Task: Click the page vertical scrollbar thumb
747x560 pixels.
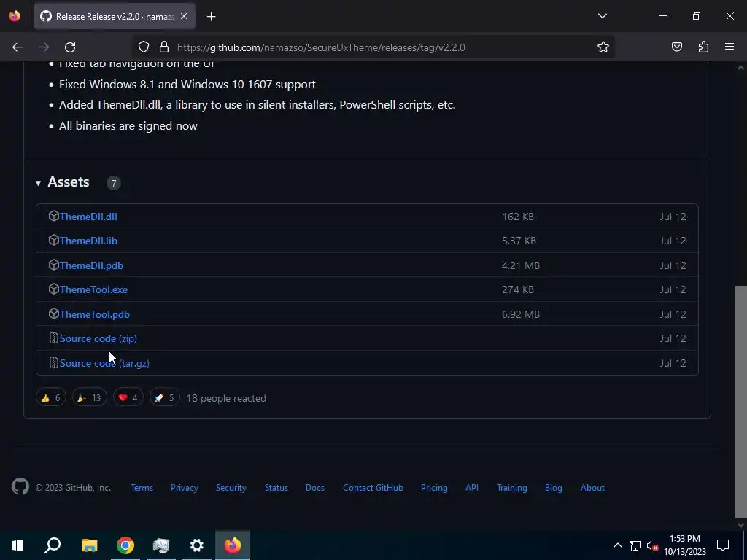Action: [x=740, y=402]
